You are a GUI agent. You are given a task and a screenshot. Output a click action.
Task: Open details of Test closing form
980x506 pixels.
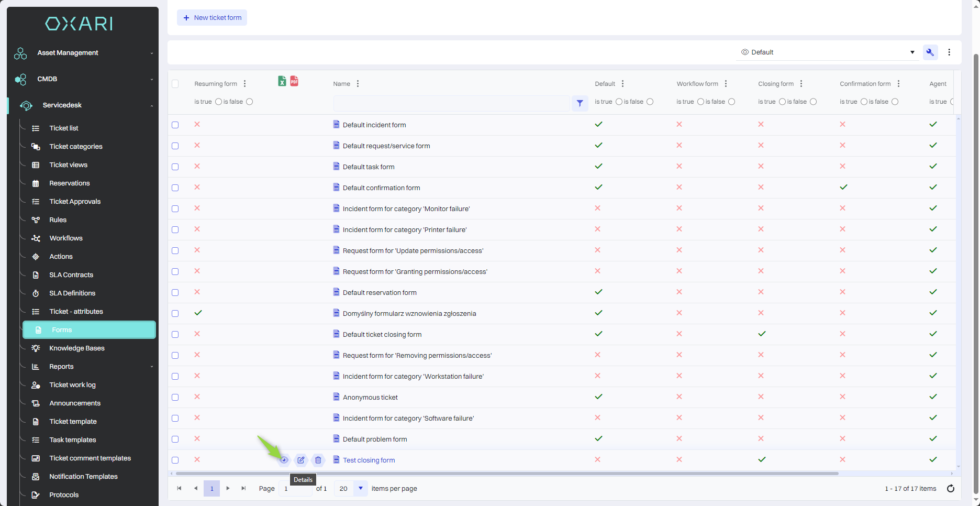click(x=284, y=460)
